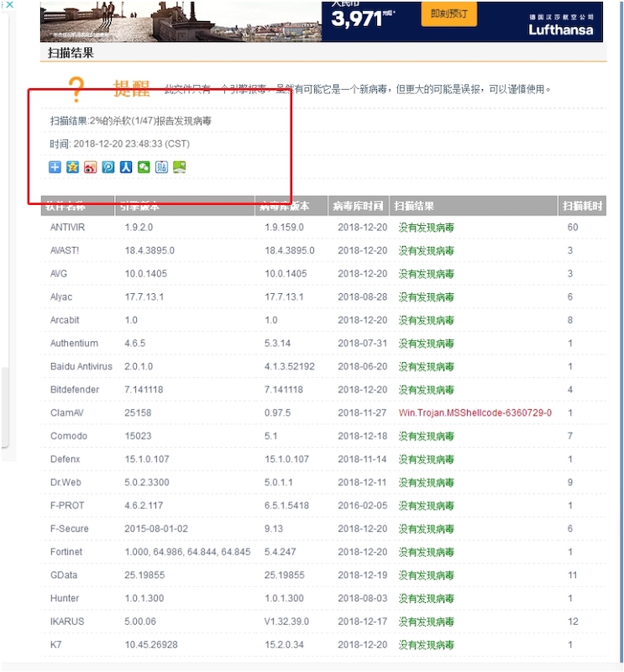The image size is (624, 672).
Task: Close the ad using the X icon
Action: (8, 5)
